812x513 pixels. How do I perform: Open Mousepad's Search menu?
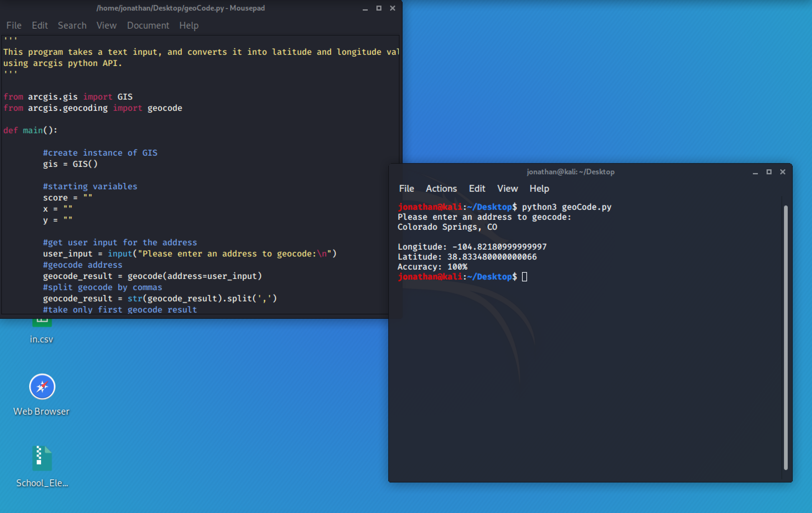pyautogui.click(x=72, y=25)
